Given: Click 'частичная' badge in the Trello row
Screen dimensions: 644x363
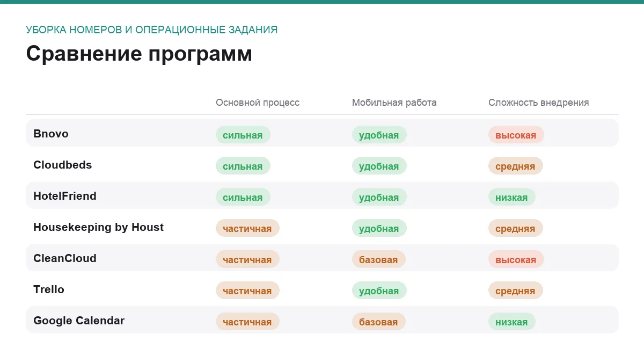Looking at the screenshot, I should [247, 291].
